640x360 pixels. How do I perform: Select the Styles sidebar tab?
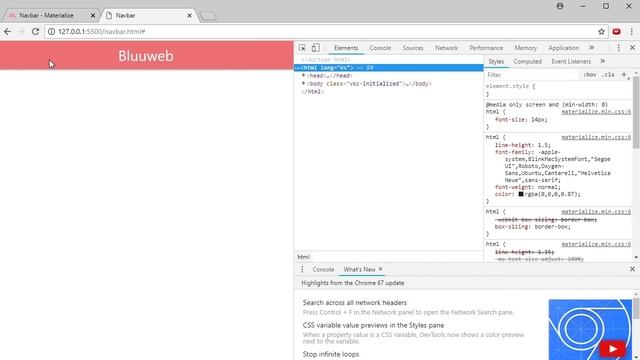496,61
